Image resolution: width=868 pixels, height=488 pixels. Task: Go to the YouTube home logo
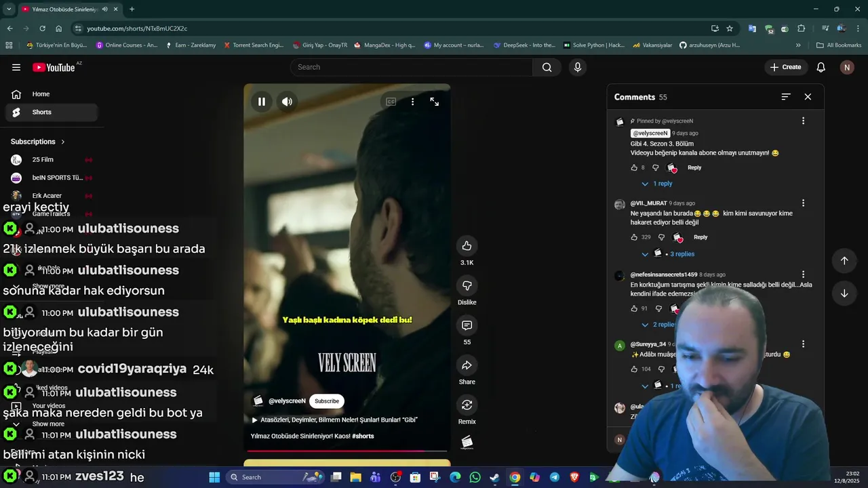(x=54, y=67)
